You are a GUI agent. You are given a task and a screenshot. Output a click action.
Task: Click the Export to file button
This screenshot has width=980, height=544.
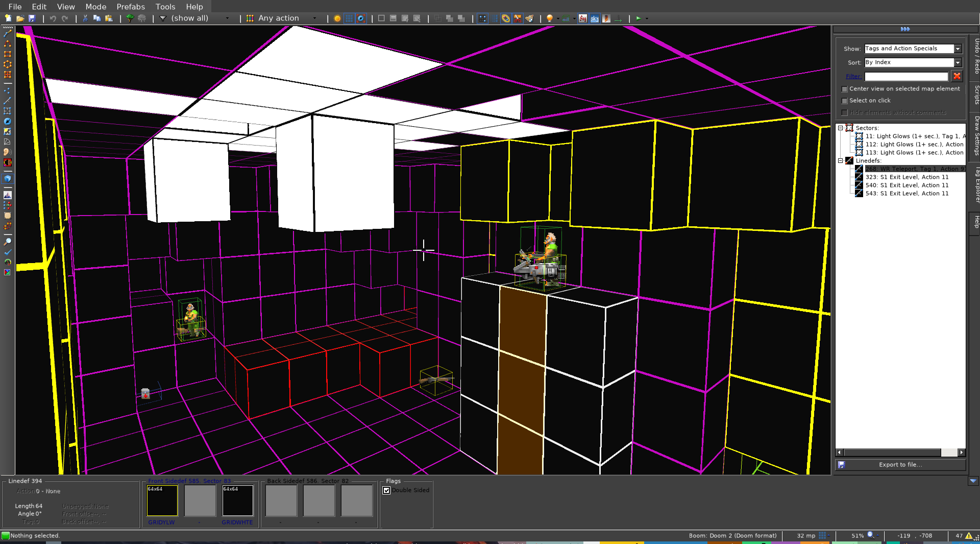point(900,465)
